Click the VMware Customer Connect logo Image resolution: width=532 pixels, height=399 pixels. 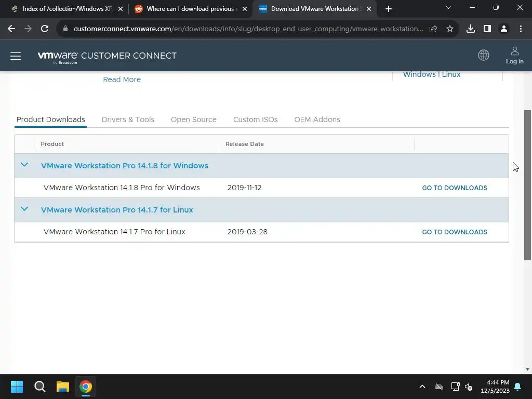pos(107,57)
